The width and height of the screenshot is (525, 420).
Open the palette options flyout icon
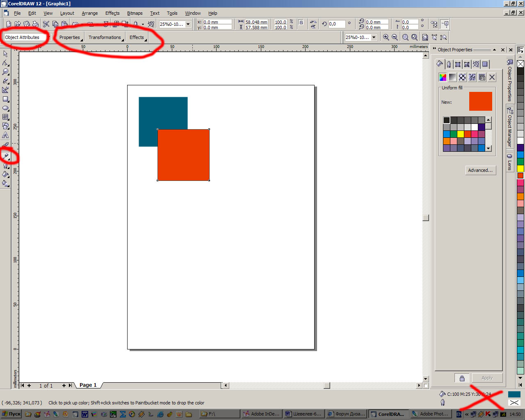tap(520, 50)
